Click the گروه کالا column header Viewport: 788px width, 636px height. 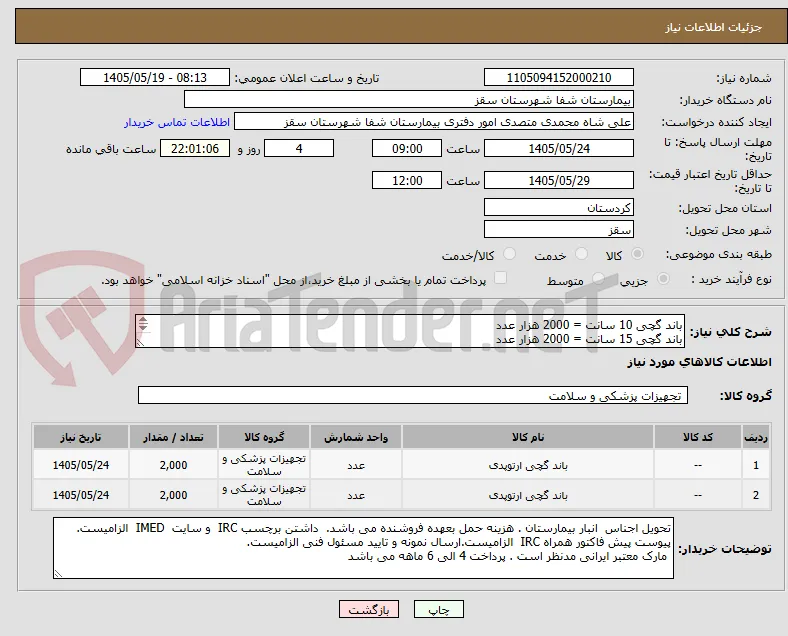click(x=264, y=437)
